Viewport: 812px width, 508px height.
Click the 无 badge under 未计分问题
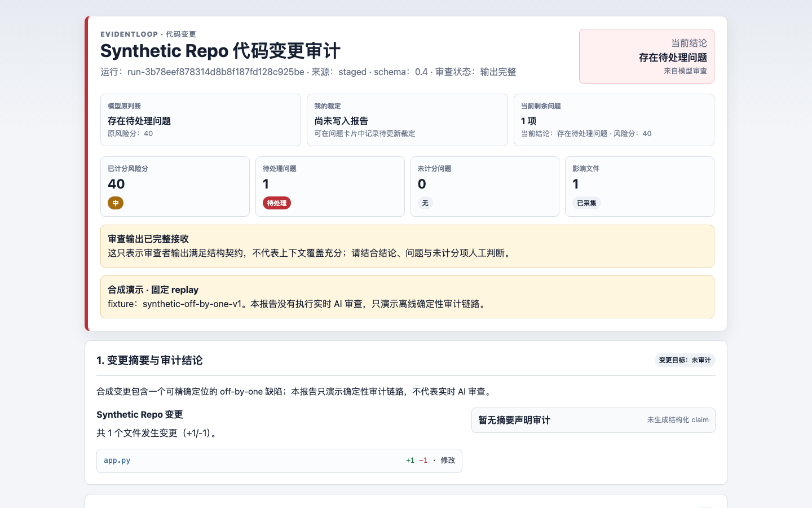425,203
